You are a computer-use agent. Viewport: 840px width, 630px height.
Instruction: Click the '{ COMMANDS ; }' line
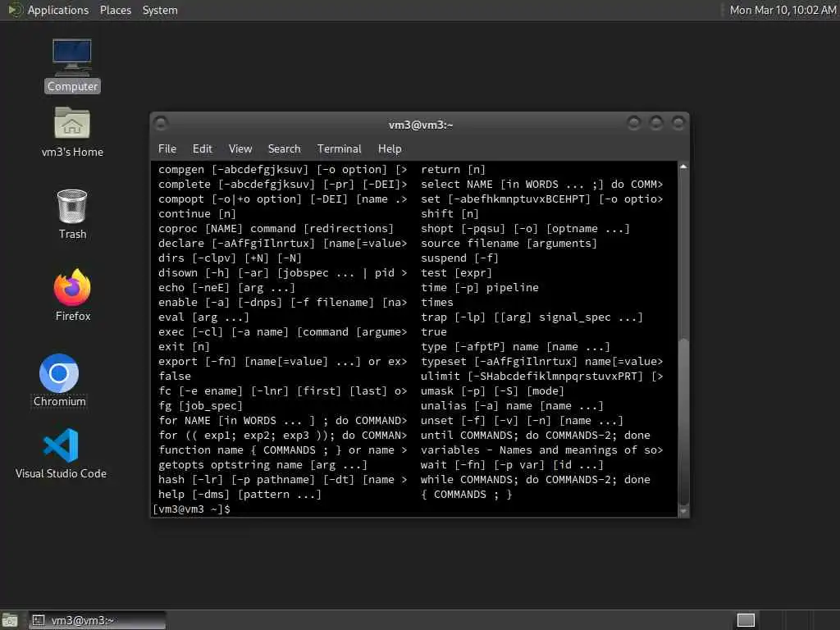(466, 494)
